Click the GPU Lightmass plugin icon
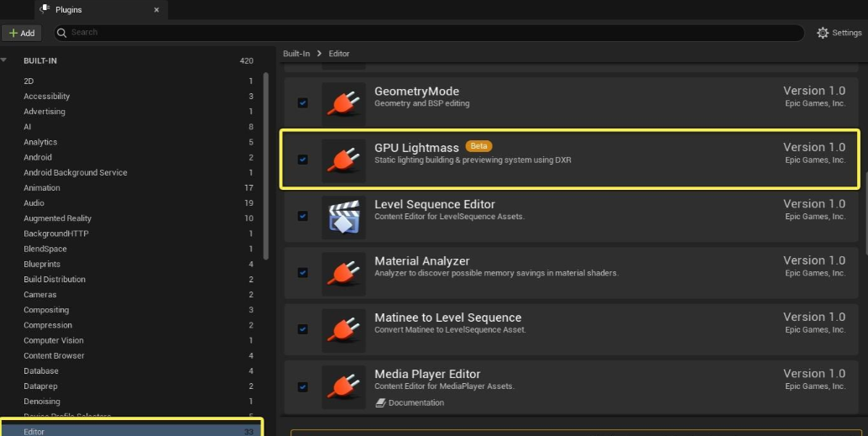The image size is (868, 436). point(343,160)
